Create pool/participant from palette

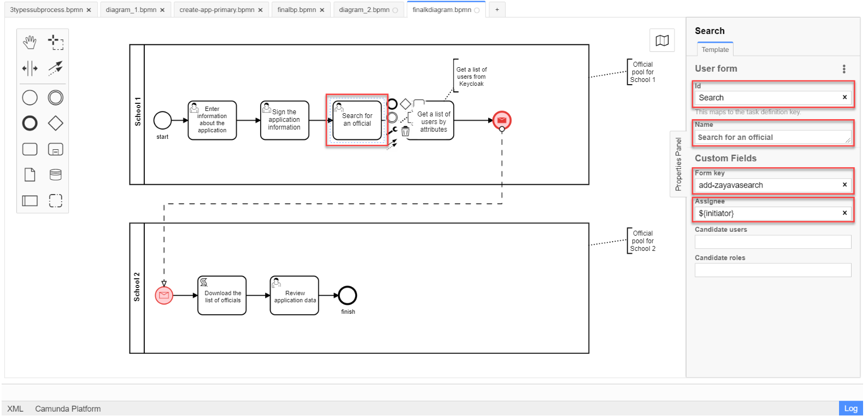tap(30, 201)
